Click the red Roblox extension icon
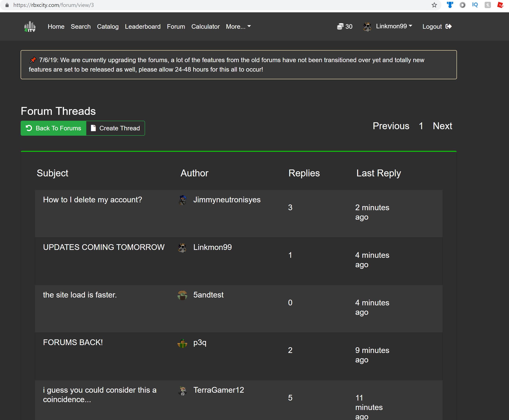The image size is (509, 420). coord(500,5)
